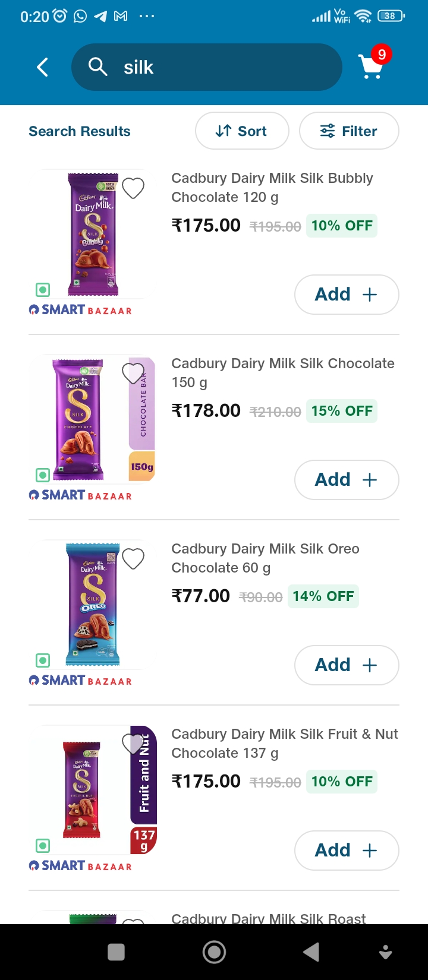Screen dimensions: 428x980
Task: Add Silk Bubbly 120 g to cart
Action: pyautogui.click(x=347, y=294)
